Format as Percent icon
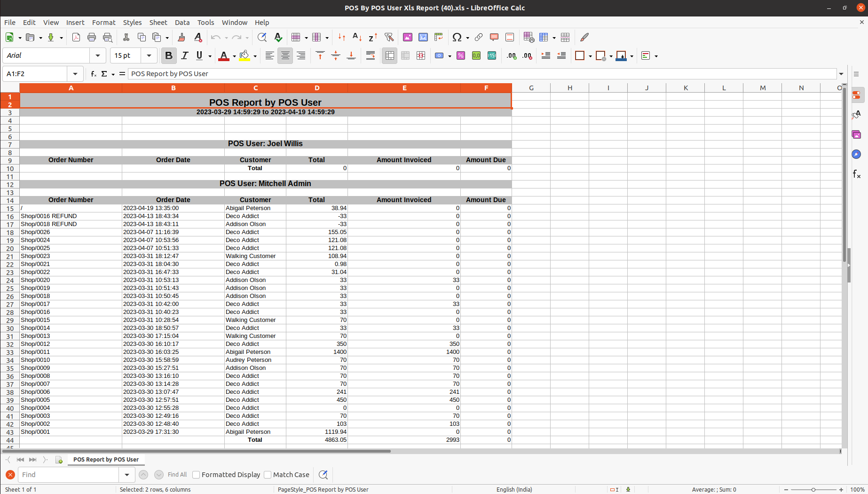Image resolution: width=868 pixels, height=494 pixels. [x=461, y=55]
